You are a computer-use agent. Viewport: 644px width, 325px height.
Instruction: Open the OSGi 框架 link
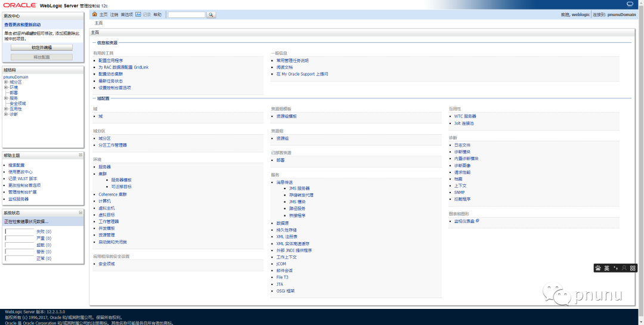[286, 291]
